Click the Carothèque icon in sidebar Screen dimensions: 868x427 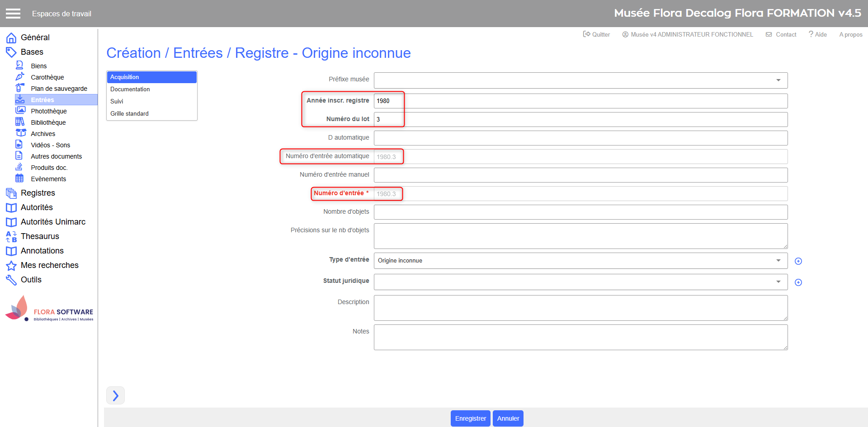point(20,77)
